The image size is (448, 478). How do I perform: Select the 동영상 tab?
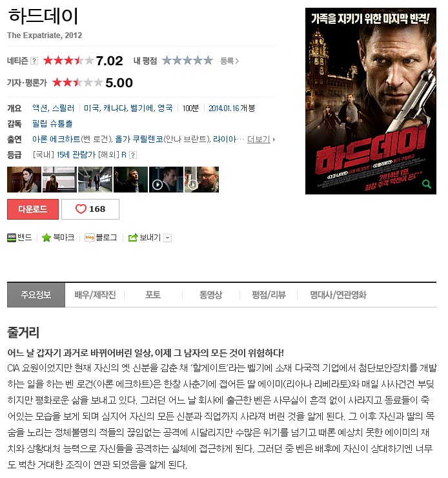tap(210, 295)
